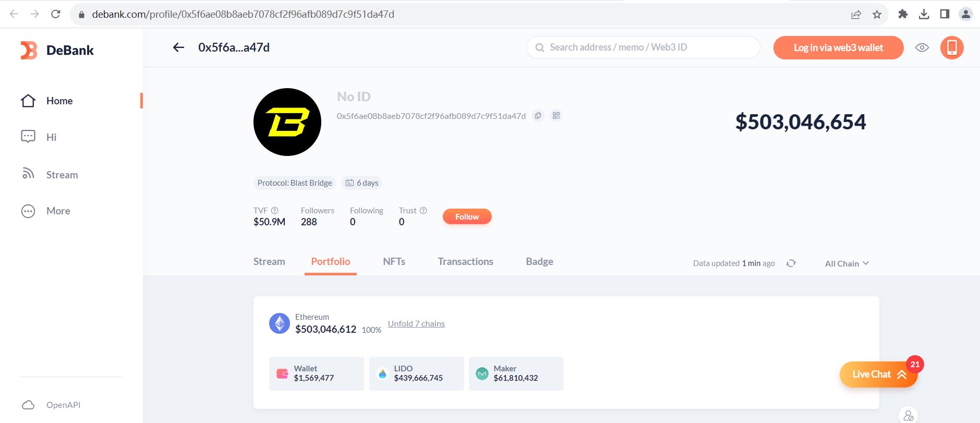The height and width of the screenshot is (423, 980).
Task: Click the URL in the address bar
Action: point(243,14)
